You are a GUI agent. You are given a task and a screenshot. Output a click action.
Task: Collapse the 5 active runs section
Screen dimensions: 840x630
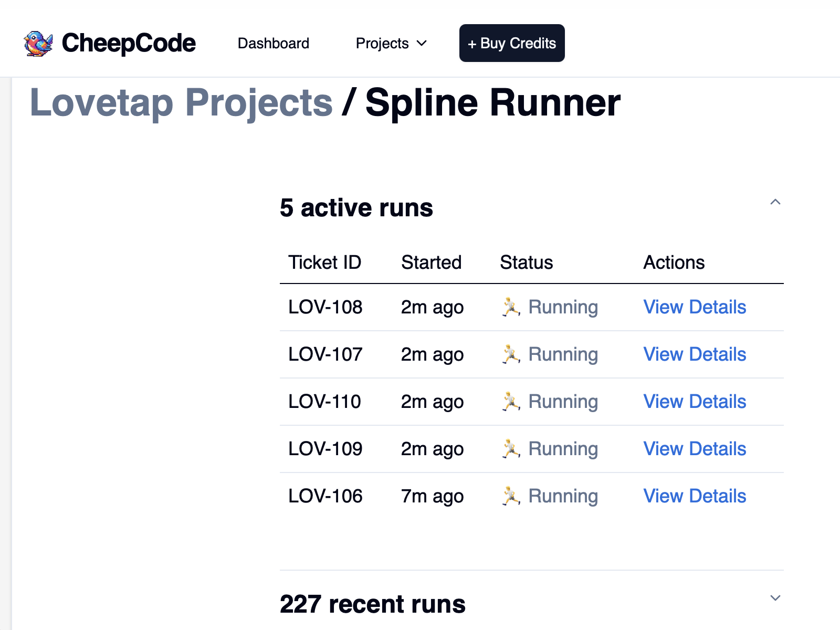point(775,203)
